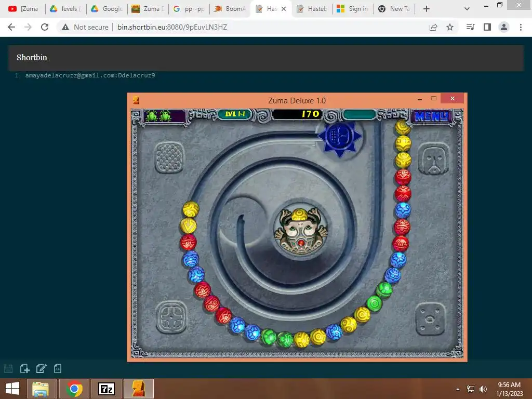Share this page icon
The image size is (532, 399).
pyautogui.click(x=433, y=27)
